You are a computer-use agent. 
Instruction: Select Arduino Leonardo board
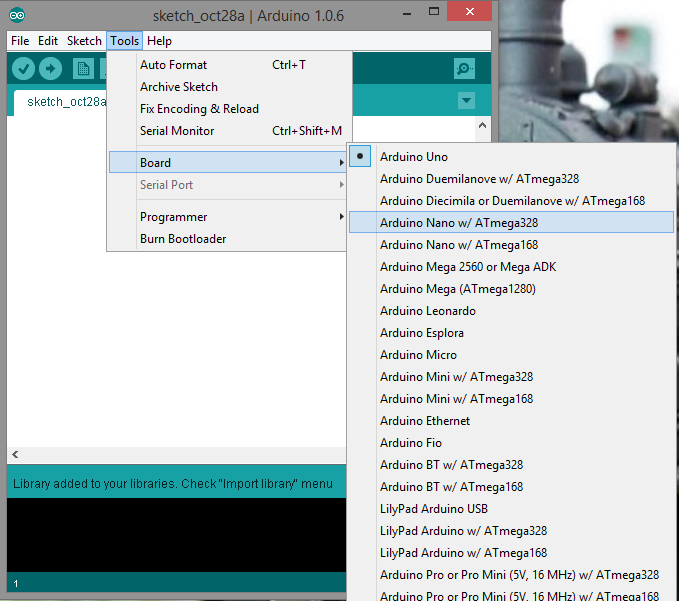[x=511, y=311]
